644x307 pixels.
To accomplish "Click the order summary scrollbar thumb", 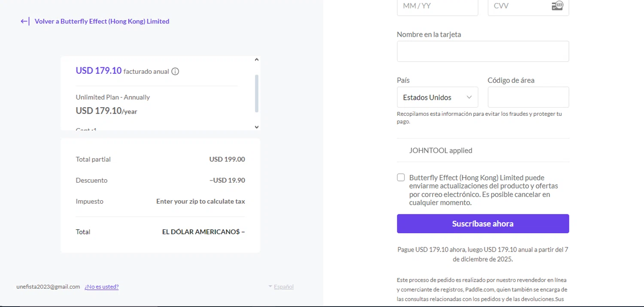I will coord(257,93).
